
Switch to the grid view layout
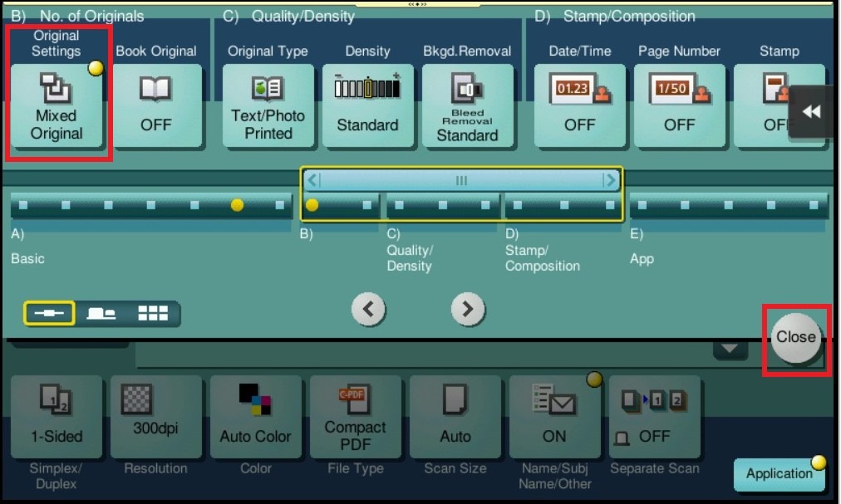point(153,313)
